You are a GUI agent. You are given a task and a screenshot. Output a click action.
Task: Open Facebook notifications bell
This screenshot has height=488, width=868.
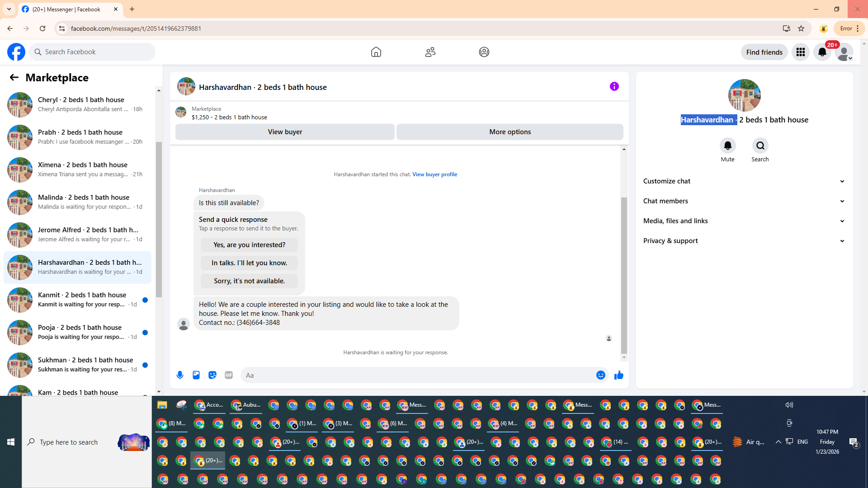(822, 52)
